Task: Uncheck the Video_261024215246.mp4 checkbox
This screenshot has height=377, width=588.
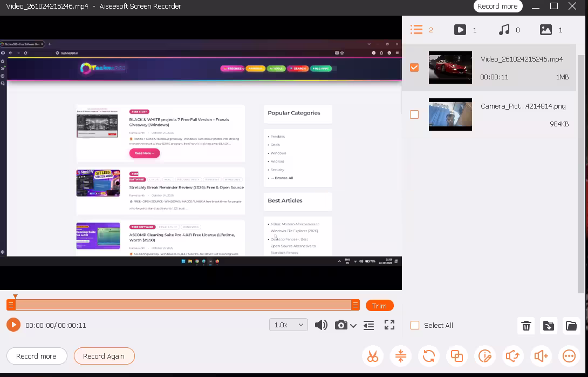Action: (414, 68)
